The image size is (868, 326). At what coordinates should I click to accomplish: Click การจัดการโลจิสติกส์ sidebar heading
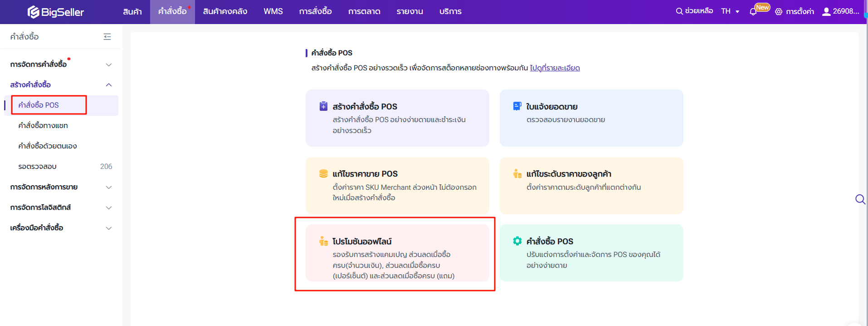point(40,207)
